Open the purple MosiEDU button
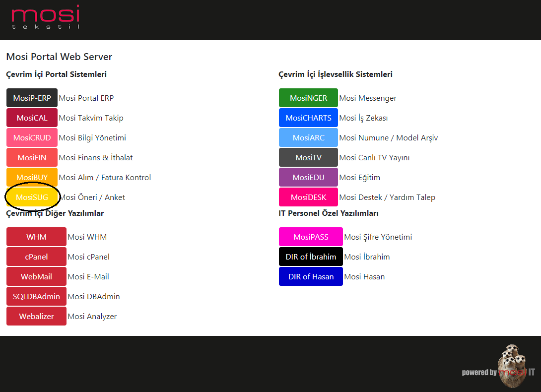 click(308, 177)
